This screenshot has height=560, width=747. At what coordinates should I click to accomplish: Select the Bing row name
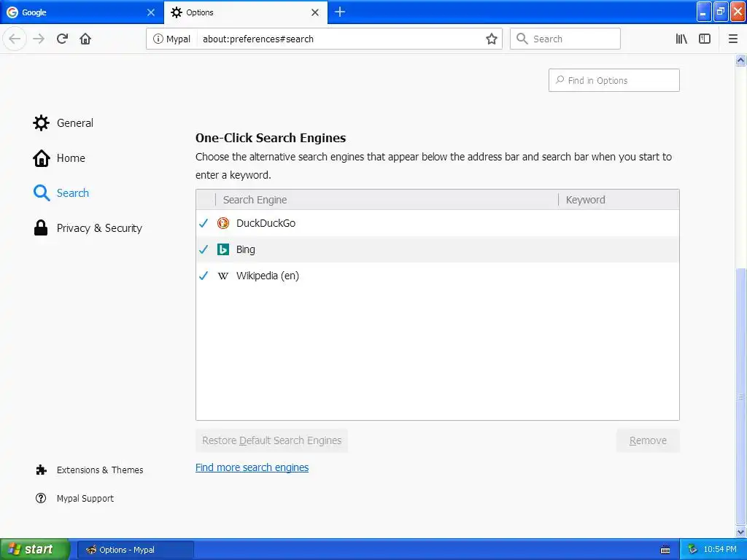coord(245,249)
